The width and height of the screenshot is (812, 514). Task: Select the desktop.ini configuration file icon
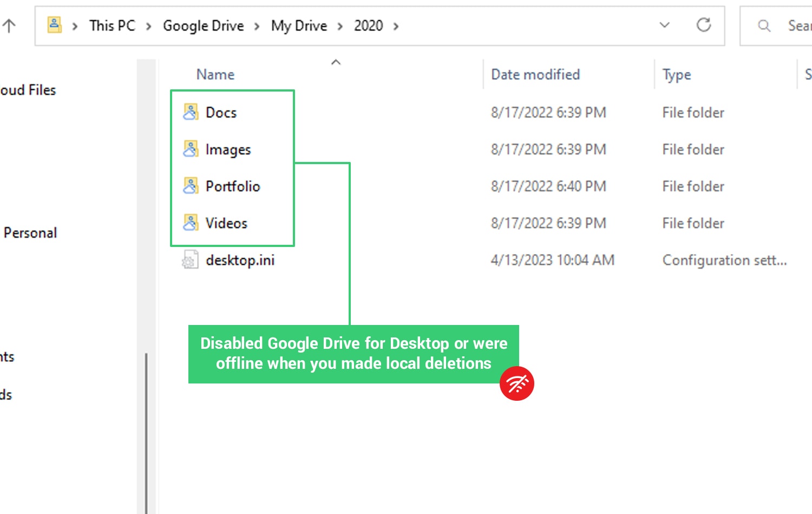click(x=189, y=259)
